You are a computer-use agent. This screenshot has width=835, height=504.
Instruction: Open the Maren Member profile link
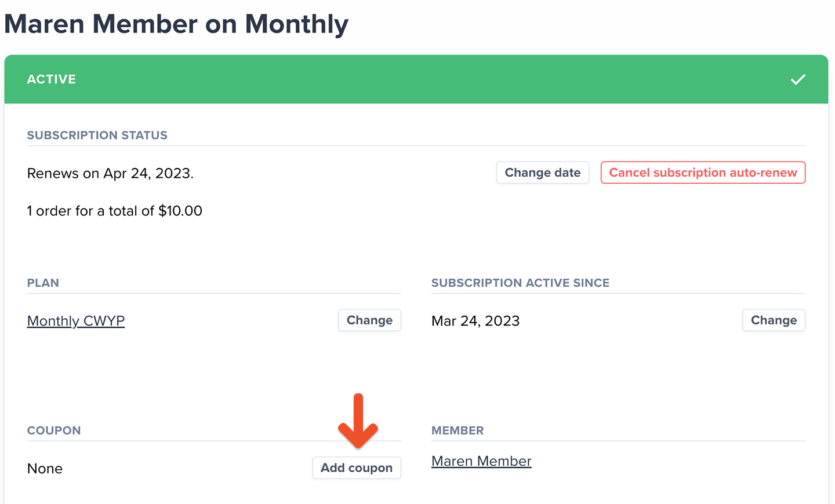click(x=481, y=461)
